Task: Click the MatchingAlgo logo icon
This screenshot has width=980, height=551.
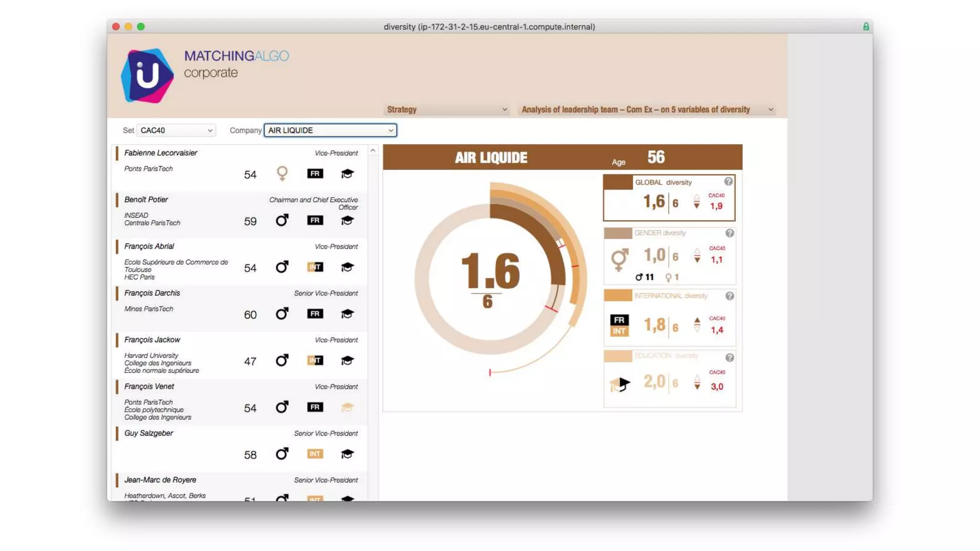Action: tap(147, 75)
